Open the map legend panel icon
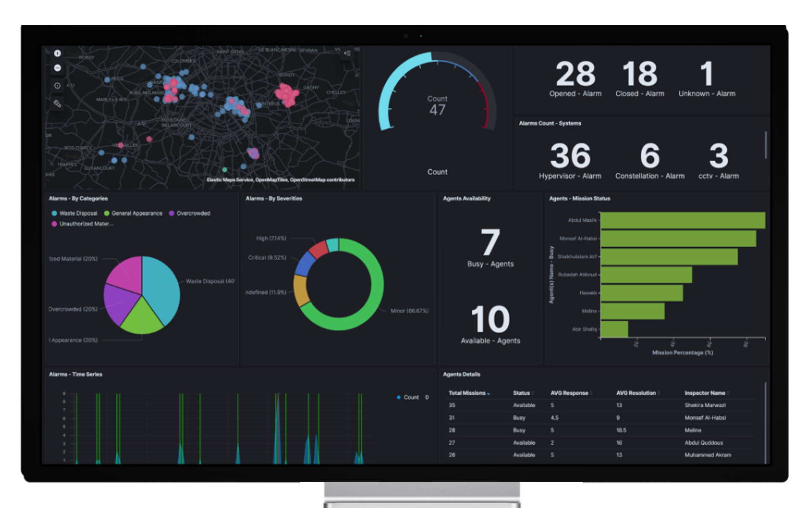The height and width of the screenshot is (508, 812). 347,53
